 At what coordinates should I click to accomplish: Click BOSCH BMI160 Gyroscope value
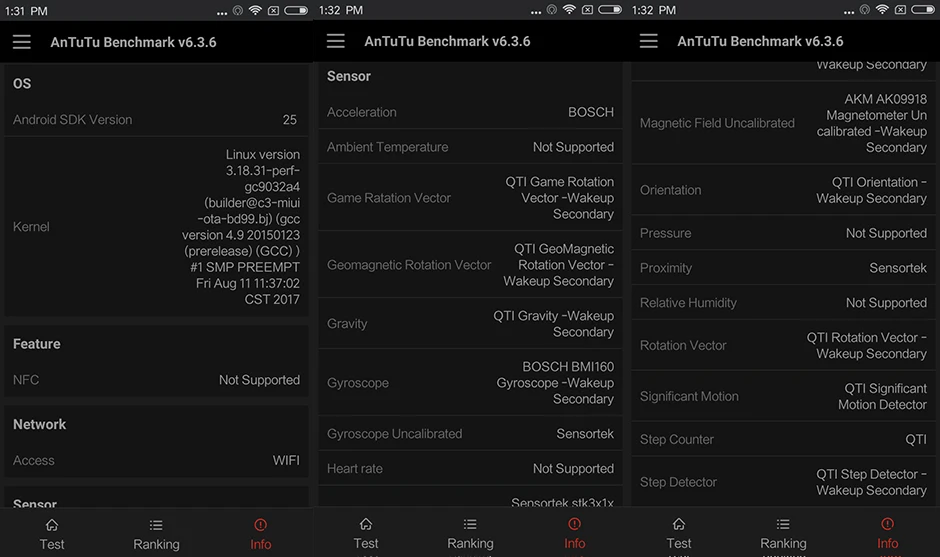click(555, 383)
